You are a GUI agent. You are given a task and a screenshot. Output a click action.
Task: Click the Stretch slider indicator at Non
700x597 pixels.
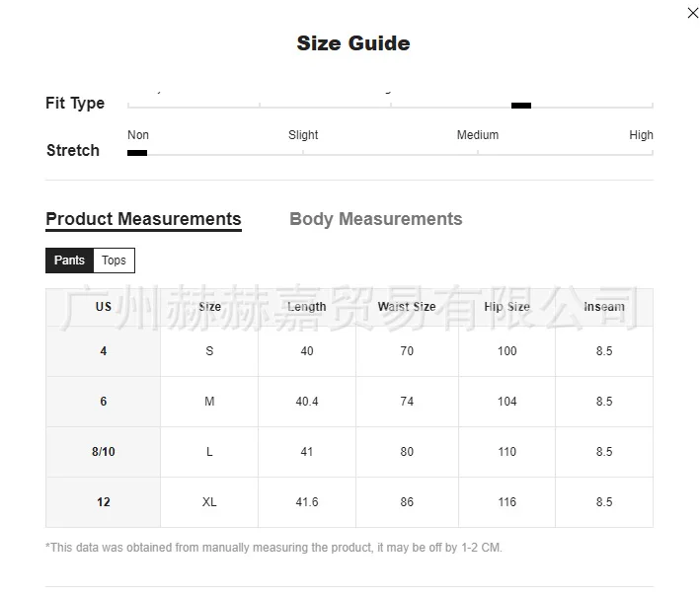[137, 153]
